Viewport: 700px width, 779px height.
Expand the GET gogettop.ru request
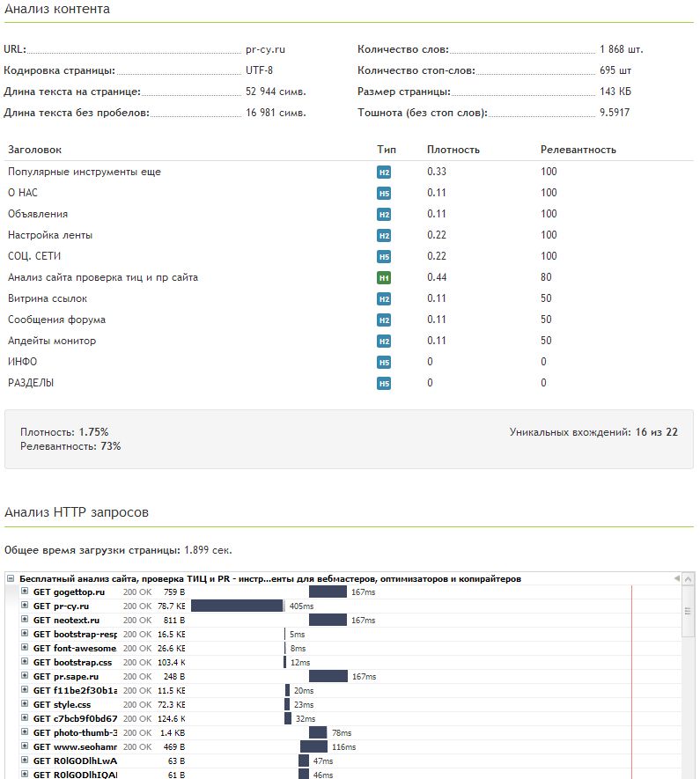point(25,592)
